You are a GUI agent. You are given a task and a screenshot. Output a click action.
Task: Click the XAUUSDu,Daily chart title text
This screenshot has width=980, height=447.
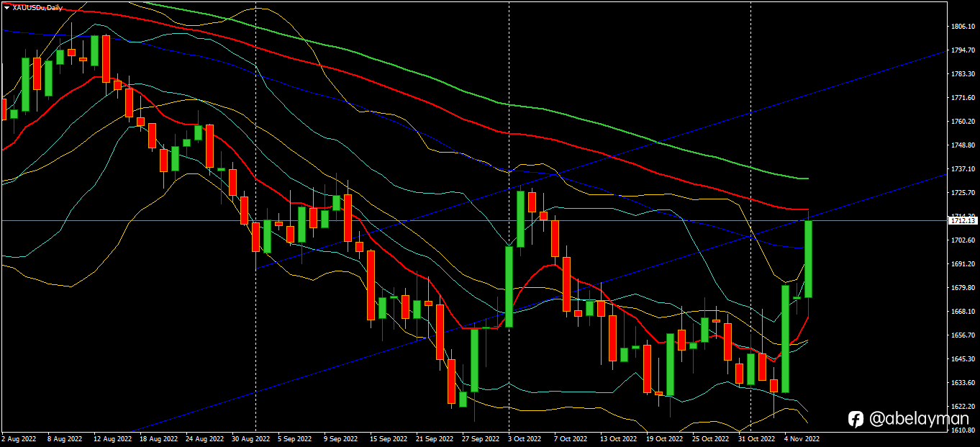[x=37, y=7]
